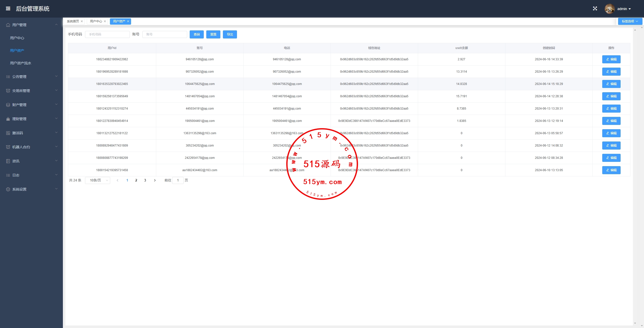Open the 标签选项 dropdown
This screenshot has width=644, height=328.
click(x=630, y=21)
